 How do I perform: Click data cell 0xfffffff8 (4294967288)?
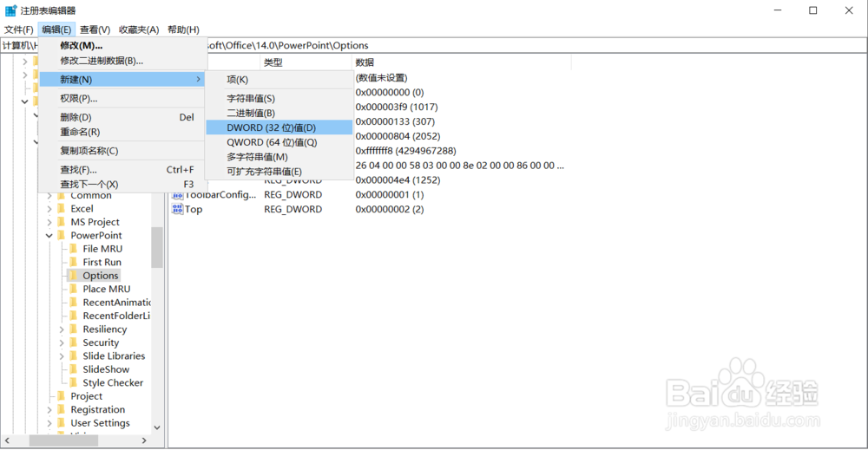405,150
